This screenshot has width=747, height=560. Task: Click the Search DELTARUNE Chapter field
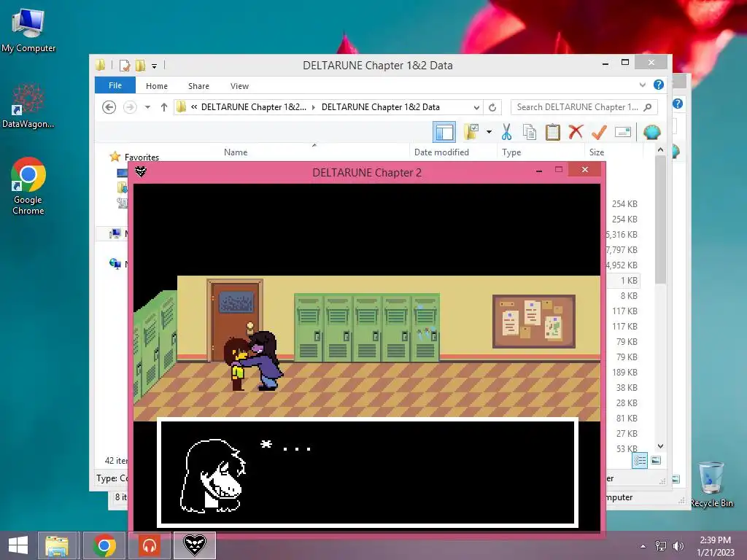(584, 107)
